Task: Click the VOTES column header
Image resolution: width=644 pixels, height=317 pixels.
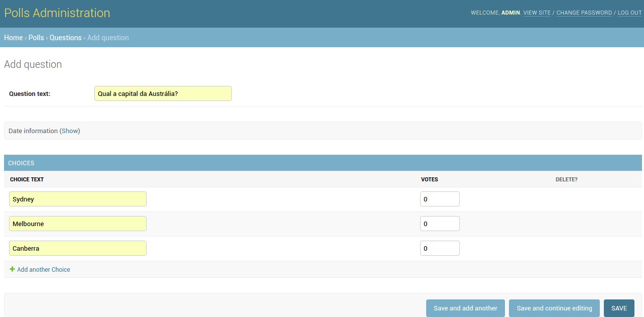Action: pyautogui.click(x=429, y=179)
